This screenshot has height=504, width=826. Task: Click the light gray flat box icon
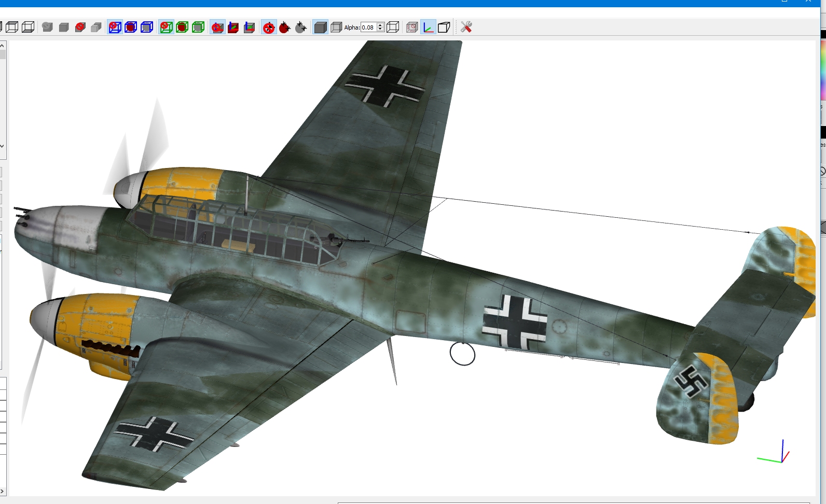click(x=96, y=27)
